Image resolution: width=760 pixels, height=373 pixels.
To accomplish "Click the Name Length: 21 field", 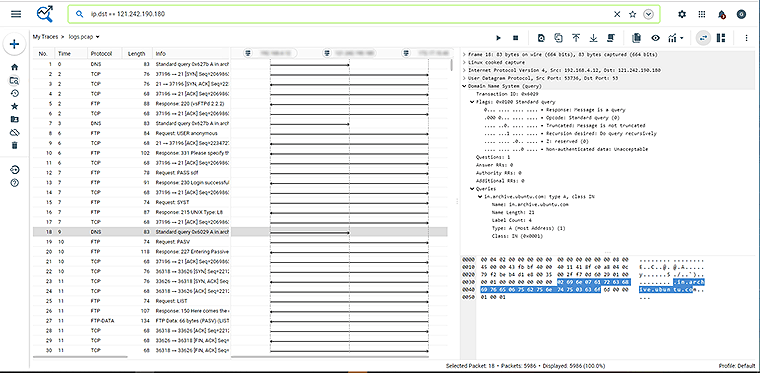I will click(x=512, y=212).
